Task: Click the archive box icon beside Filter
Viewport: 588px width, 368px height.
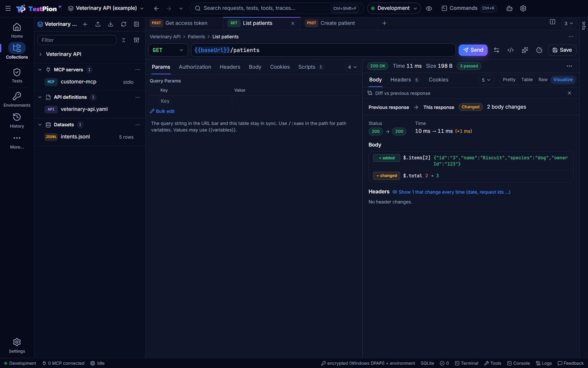Action: pos(136,40)
